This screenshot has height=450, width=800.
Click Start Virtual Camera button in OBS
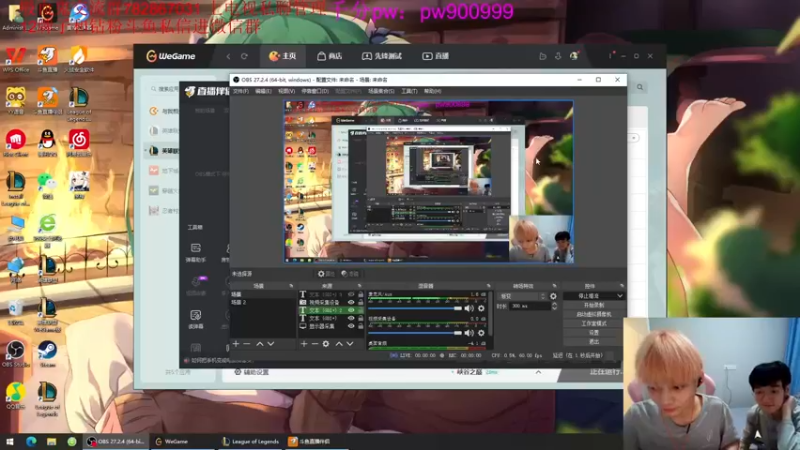click(x=593, y=314)
